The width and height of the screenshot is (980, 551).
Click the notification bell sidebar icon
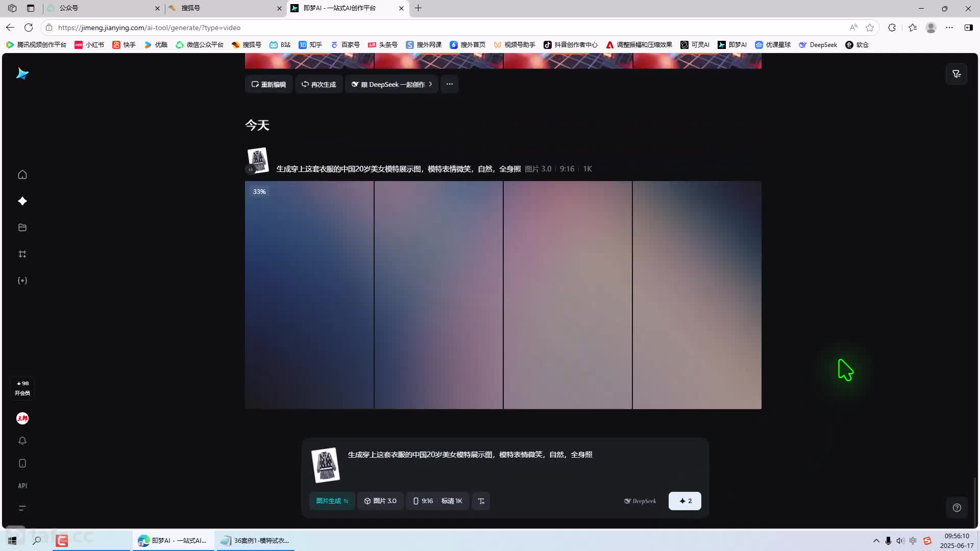click(22, 441)
